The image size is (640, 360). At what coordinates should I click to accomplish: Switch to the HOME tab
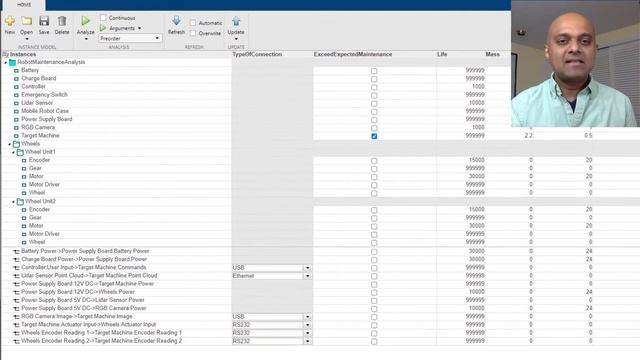pyautogui.click(x=24, y=4)
